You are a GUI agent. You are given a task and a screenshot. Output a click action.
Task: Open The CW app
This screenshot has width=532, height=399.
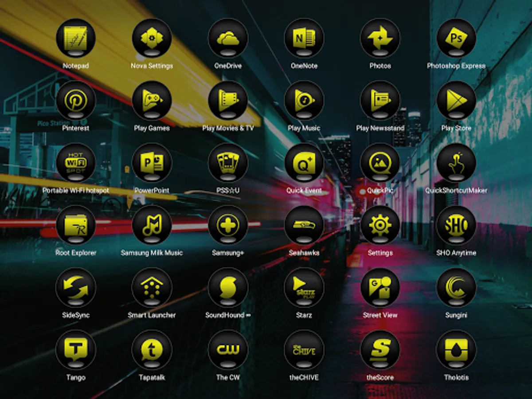pyautogui.click(x=228, y=350)
